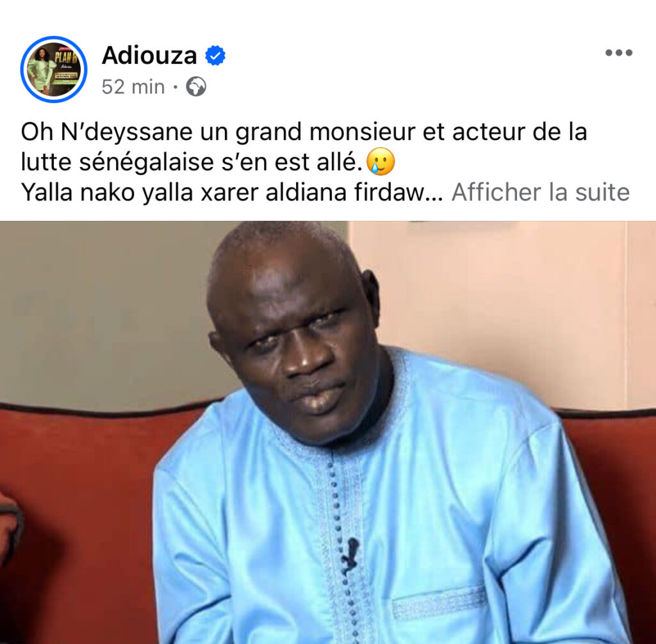Click the crying emoji in the post

click(x=381, y=161)
